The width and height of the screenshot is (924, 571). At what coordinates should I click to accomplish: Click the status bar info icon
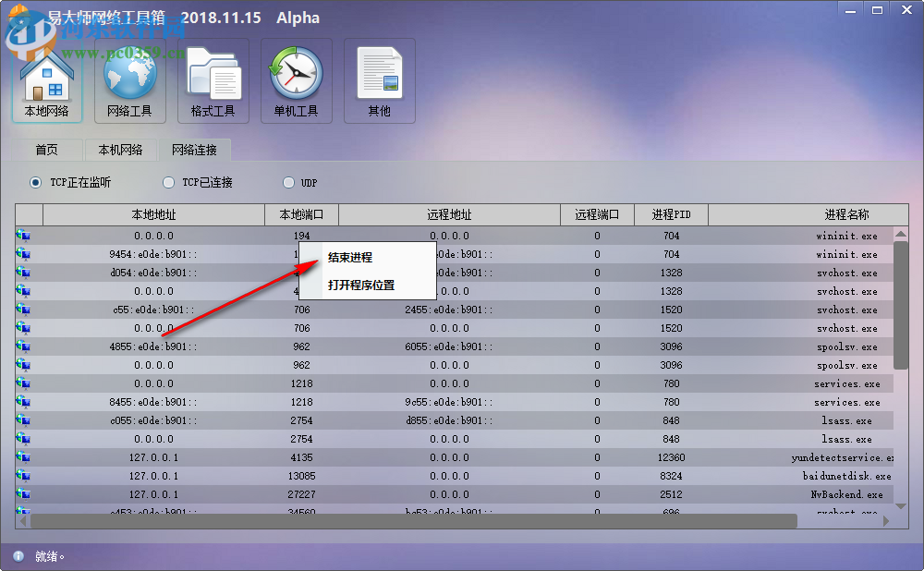[18, 556]
